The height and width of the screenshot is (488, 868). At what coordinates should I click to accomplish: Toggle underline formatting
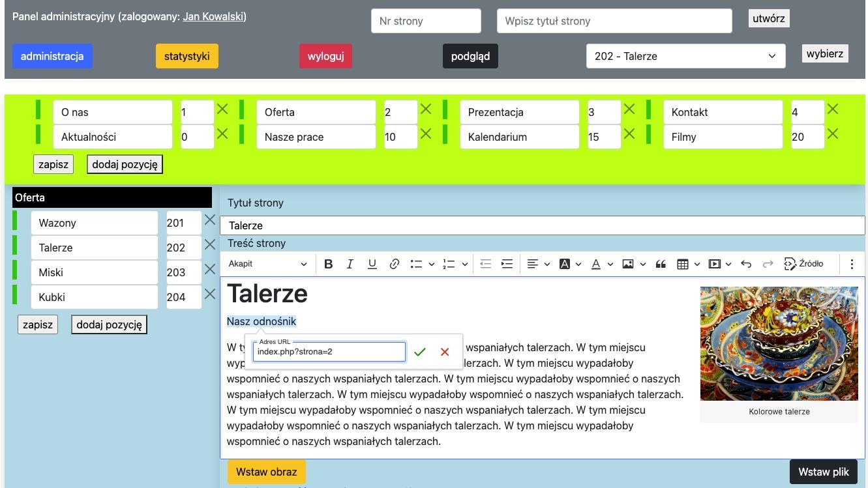point(372,264)
